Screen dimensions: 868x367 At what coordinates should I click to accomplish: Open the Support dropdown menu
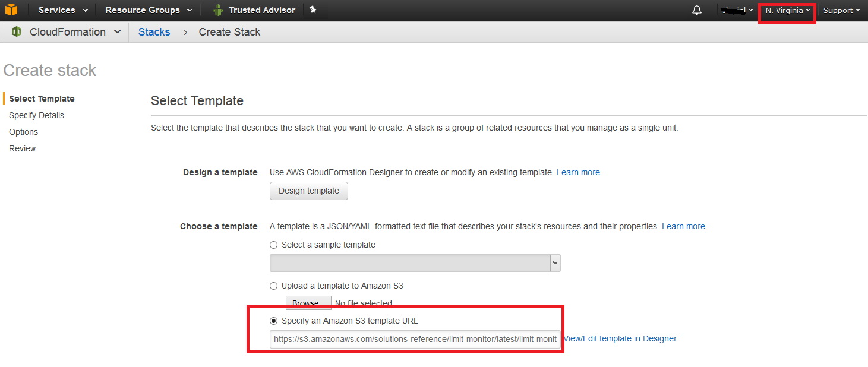[x=842, y=11]
